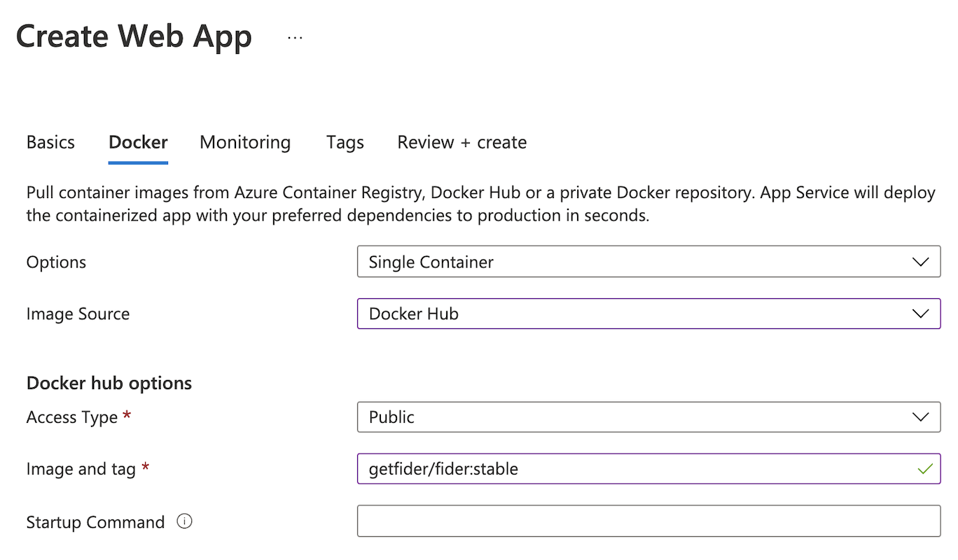Click the Create Web App page title
The height and width of the screenshot is (560, 958).
pos(134,36)
